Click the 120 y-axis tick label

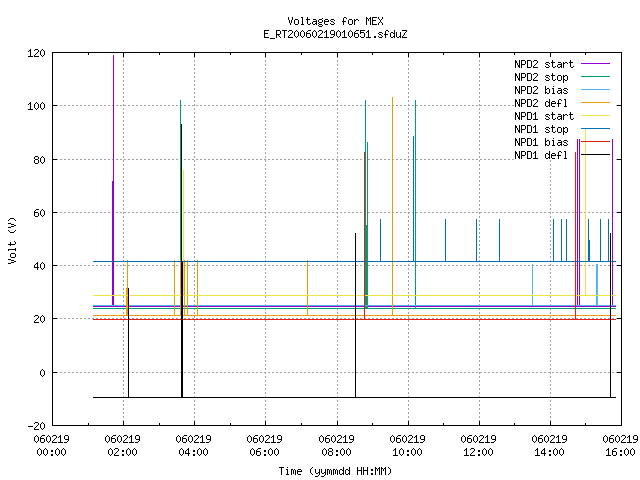(x=36, y=53)
